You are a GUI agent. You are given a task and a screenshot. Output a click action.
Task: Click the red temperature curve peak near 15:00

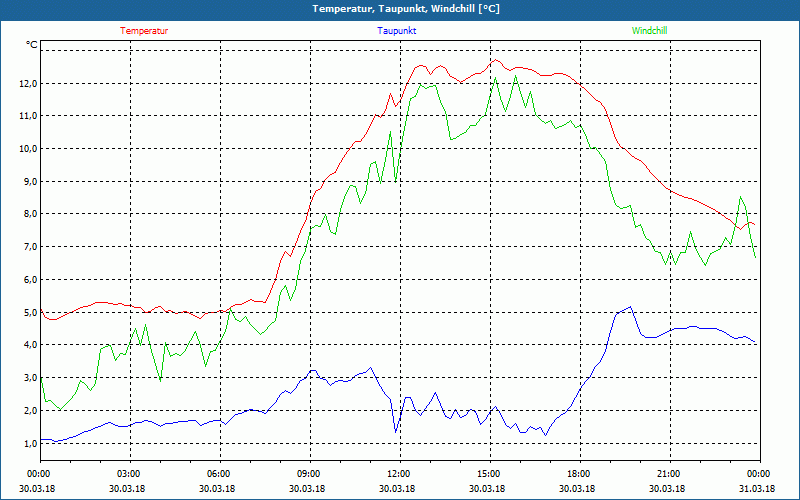pyautogui.click(x=495, y=60)
